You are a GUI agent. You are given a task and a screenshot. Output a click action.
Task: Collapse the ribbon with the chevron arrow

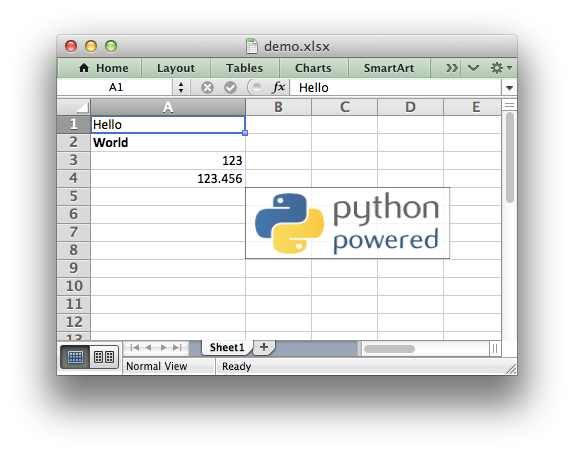(473, 68)
